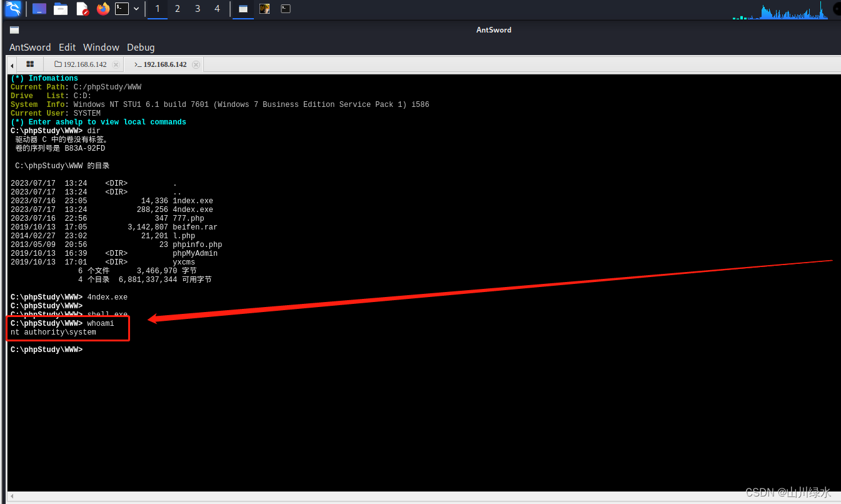This screenshot has width=841, height=504.
Task: Open the Window menu
Action: tap(101, 48)
